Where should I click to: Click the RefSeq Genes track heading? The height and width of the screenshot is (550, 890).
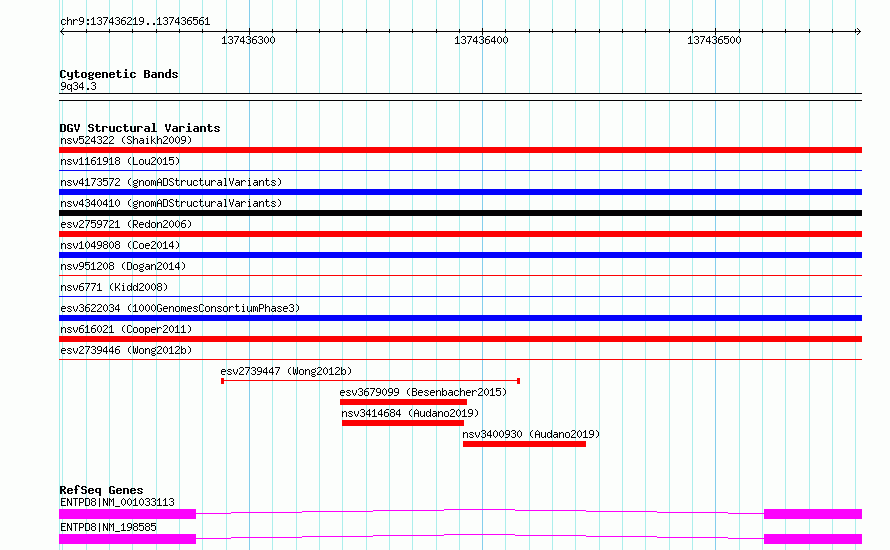pyautogui.click(x=101, y=490)
